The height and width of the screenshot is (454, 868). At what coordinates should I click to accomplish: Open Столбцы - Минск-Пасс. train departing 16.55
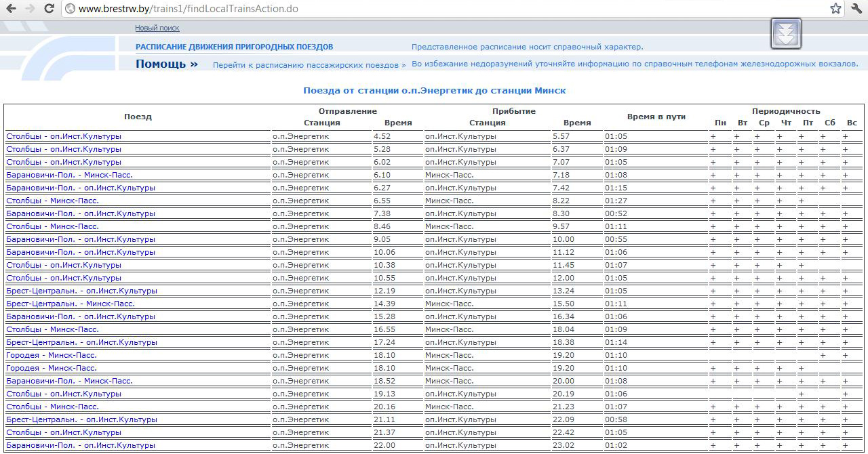(x=52, y=329)
